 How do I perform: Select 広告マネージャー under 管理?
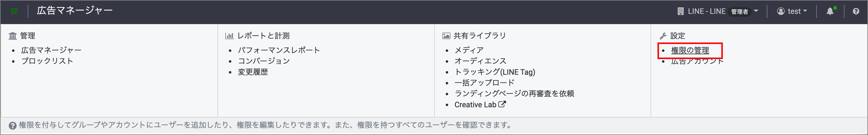(x=51, y=50)
